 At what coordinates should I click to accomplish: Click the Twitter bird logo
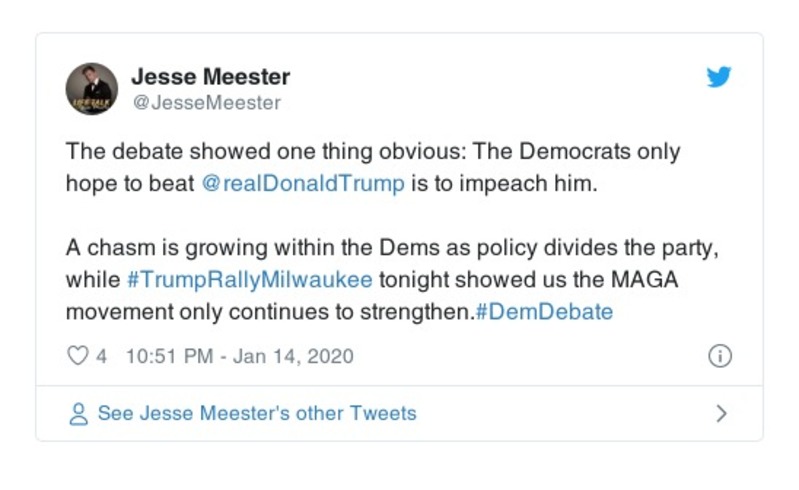click(719, 78)
